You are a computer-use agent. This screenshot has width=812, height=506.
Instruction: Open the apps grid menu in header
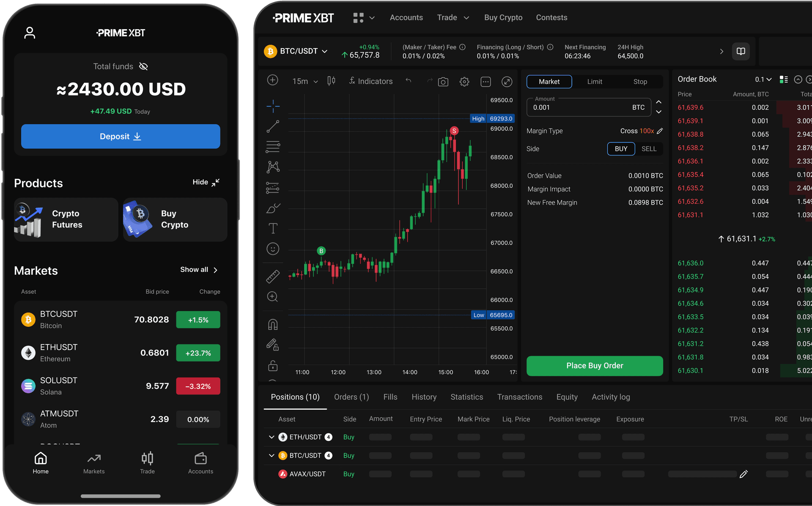click(x=364, y=18)
